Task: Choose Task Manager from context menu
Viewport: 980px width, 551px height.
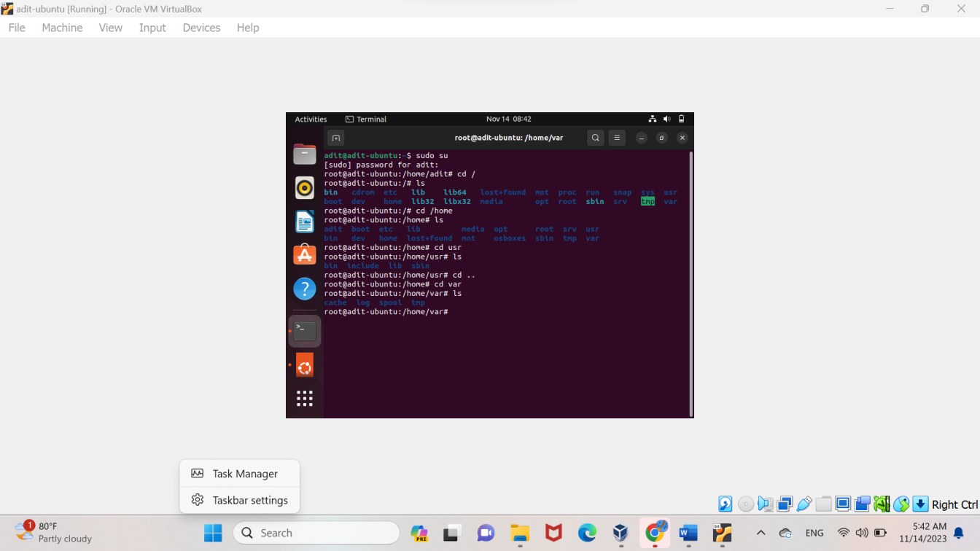Action: pos(239,474)
